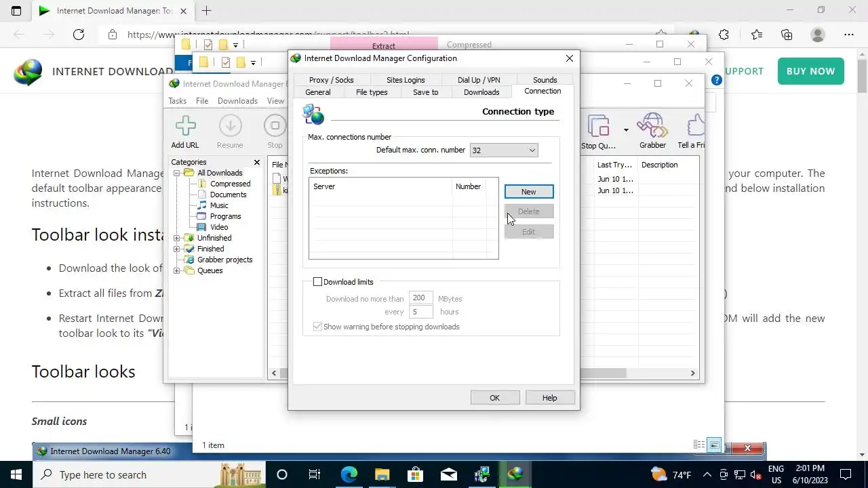Viewport: 868px width, 488px height.
Task: Switch to the Downloads tab in configuration
Action: (481, 92)
